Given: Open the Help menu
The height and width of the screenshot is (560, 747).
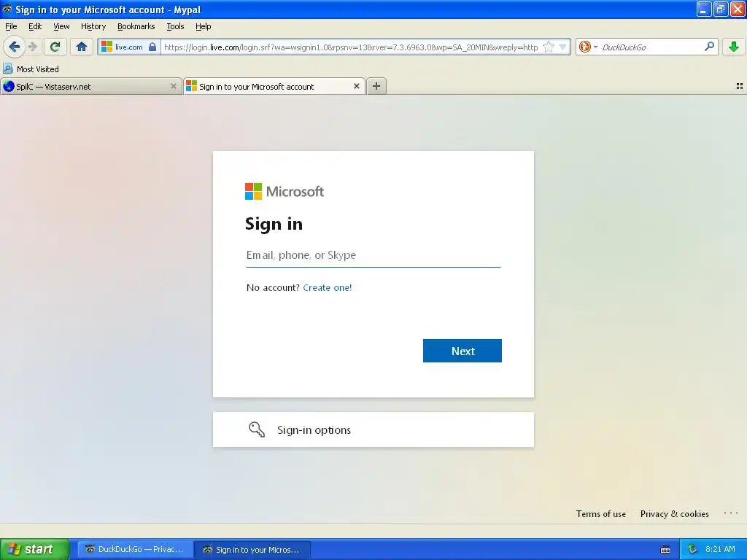Looking at the screenshot, I should pos(203,26).
